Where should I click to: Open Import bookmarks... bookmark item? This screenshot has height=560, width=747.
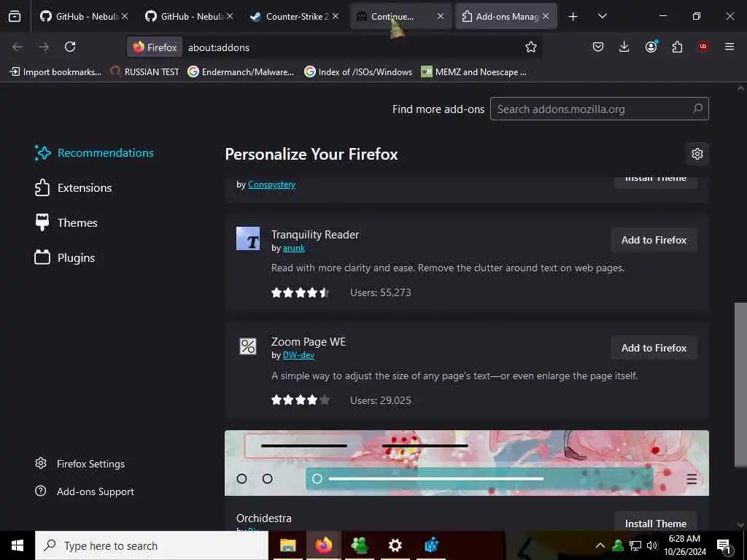pos(55,72)
